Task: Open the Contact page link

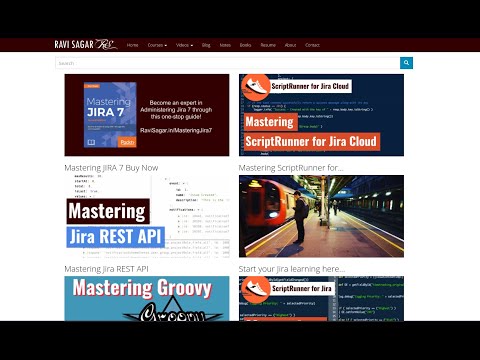Action: 312,45
